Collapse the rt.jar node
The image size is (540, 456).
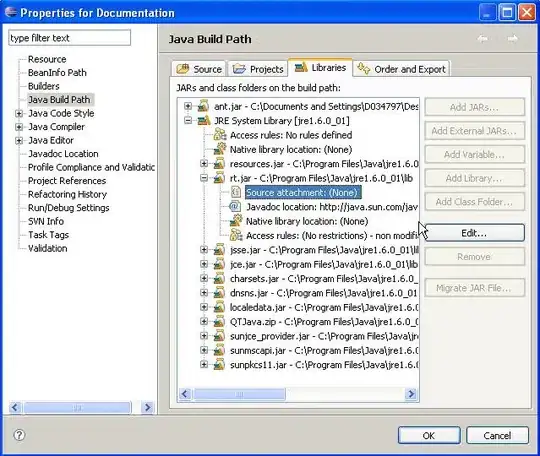(204, 178)
